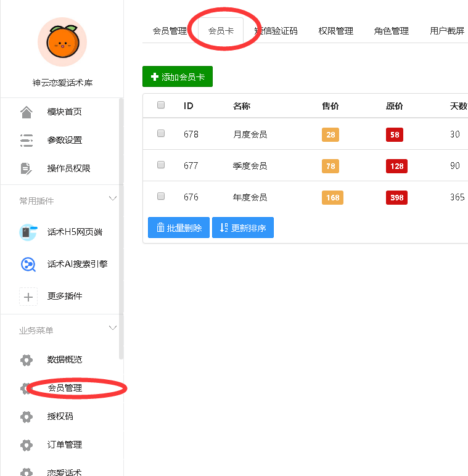
Task: Click the 原价 column header
Action: click(x=395, y=106)
